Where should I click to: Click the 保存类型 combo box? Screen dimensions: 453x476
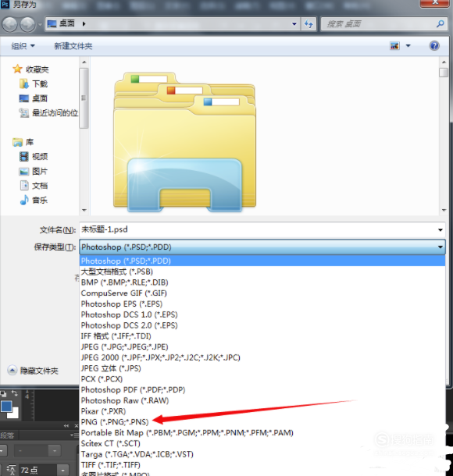[262, 247]
